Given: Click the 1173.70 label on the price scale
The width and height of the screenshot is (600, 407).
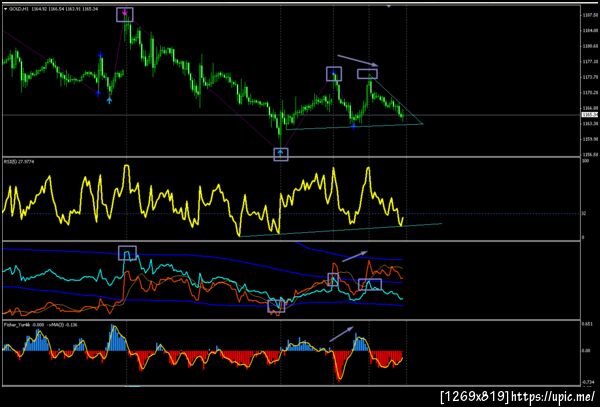Looking at the screenshot, I should 589,77.
